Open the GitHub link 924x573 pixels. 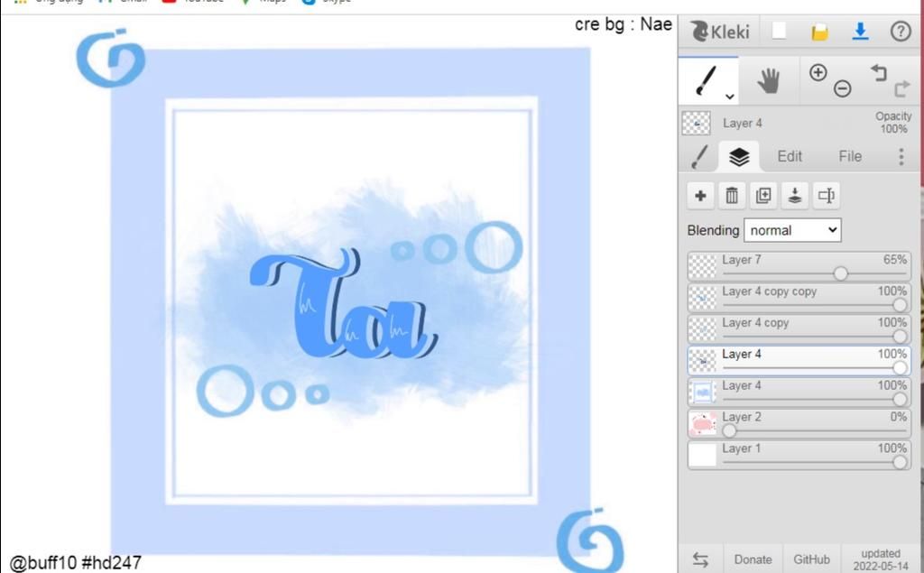tap(811, 559)
